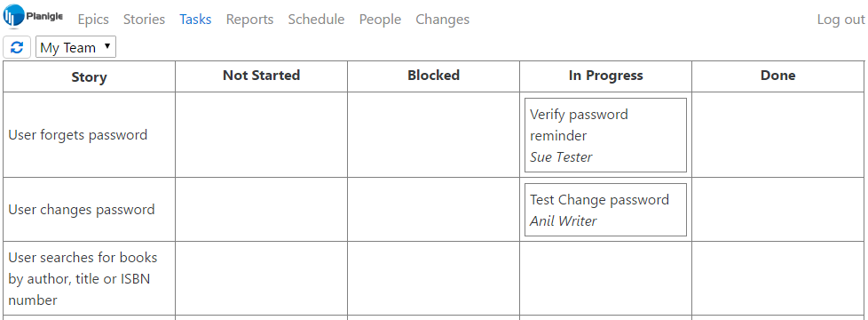Open the My Team dropdown
Image resolution: width=868 pixels, height=320 pixels.
[75, 48]
